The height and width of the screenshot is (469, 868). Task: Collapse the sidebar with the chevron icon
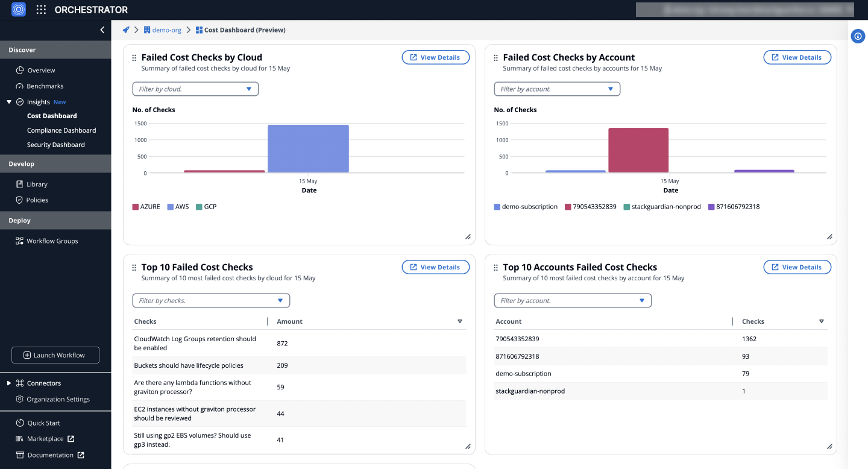pos(102,30)
